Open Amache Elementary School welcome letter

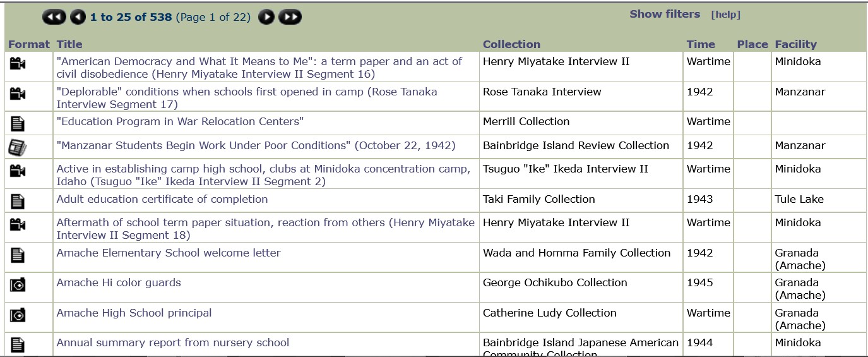[x=169, y=253]
